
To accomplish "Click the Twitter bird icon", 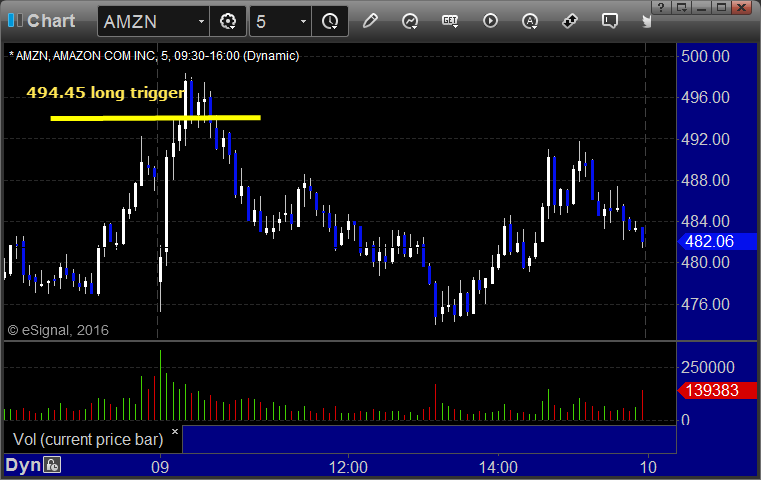I will [646, 21].
